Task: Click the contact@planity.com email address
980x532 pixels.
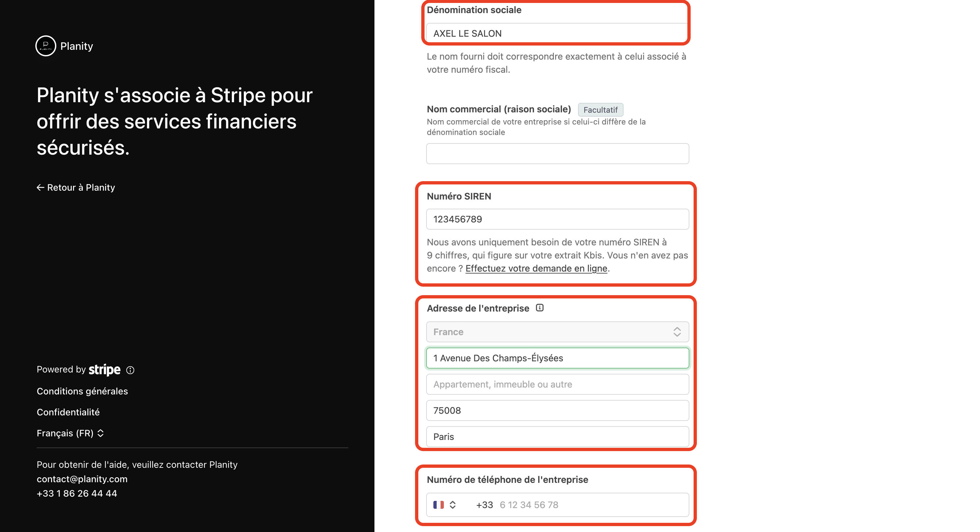Action: point(82,479)
